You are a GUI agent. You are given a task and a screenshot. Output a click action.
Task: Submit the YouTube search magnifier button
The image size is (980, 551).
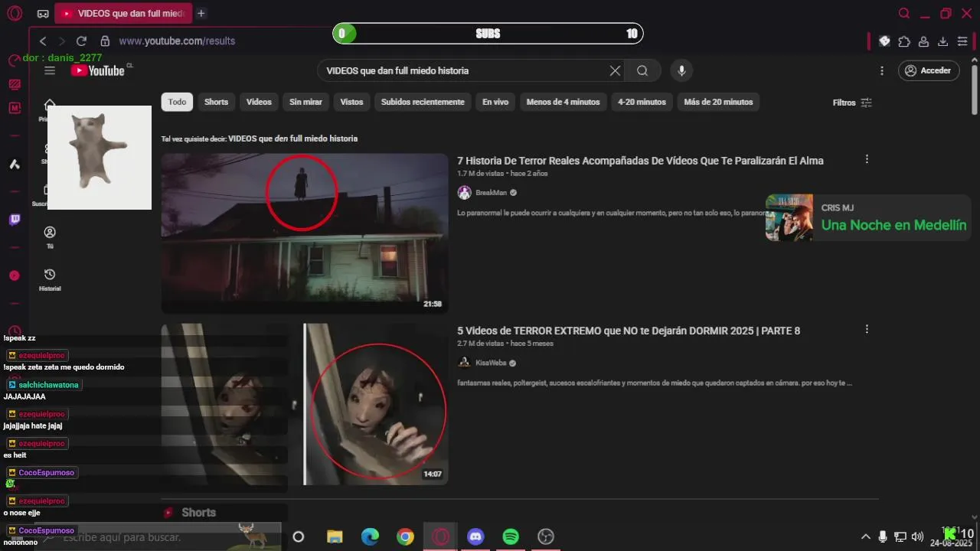pyautogui.click(x=642, y=70)
